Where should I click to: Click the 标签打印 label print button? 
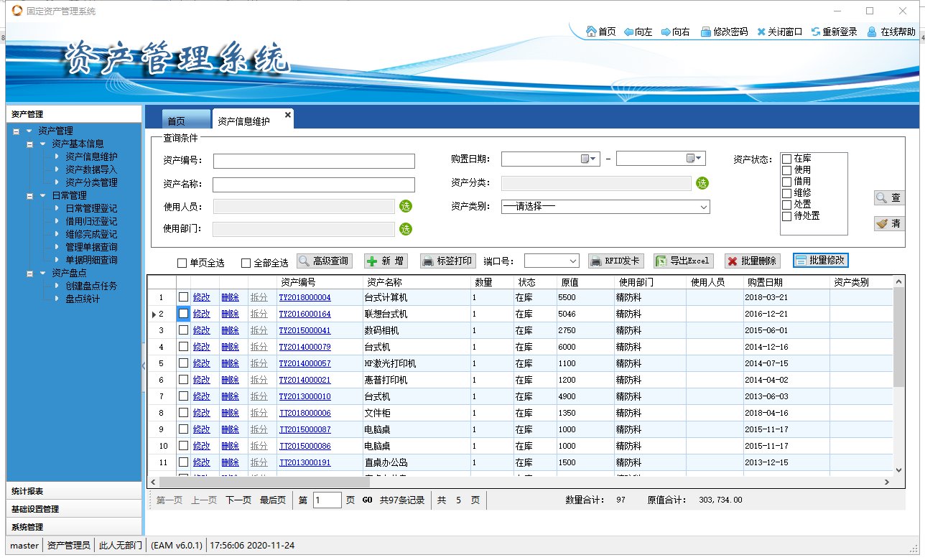coord(448,261)
